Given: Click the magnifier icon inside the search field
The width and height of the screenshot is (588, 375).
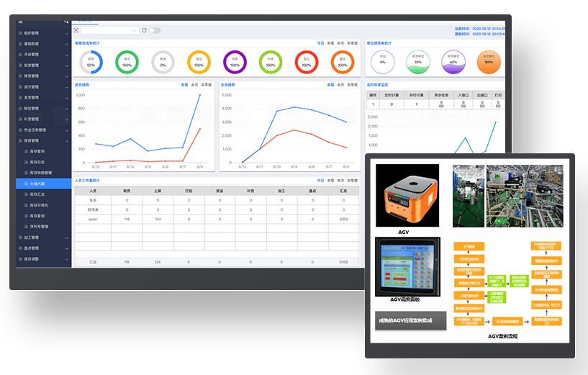Looking at the screenshot, I should click(135, 30).
